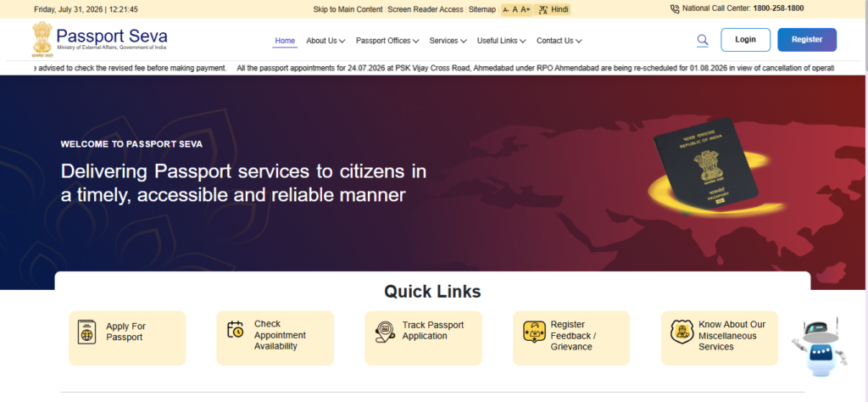Open Know About Our Miscellaneous Services link

coord(732,336)
